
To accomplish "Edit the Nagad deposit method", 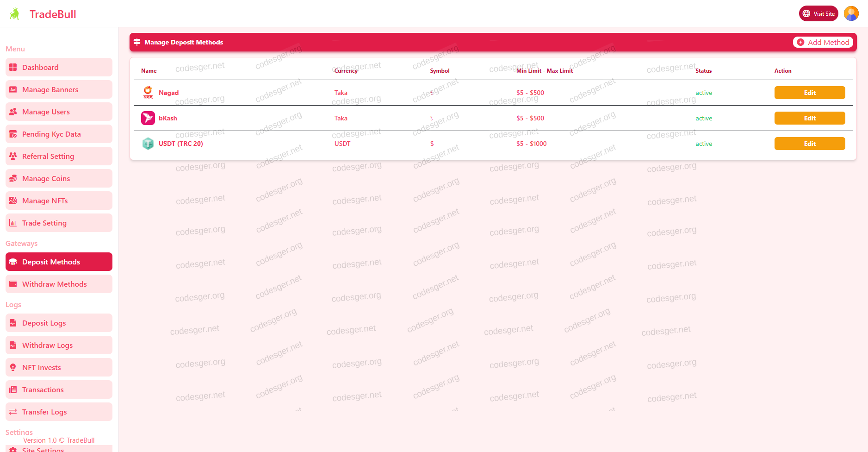I will pos(809,93).
